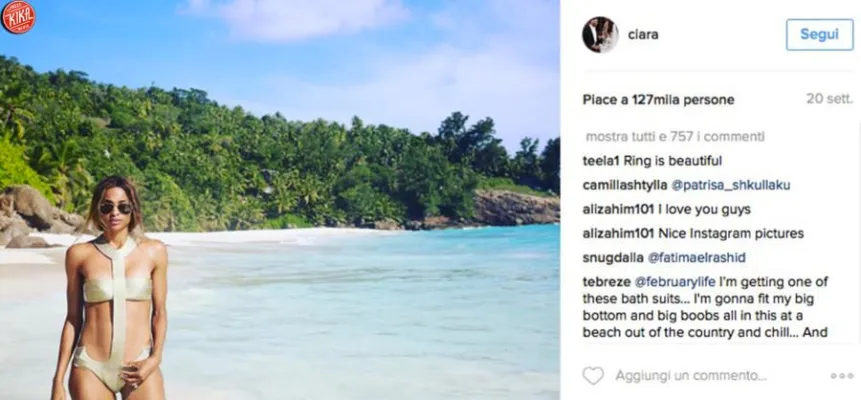Open ciara's profile picture avatar
The image size is (861, 400).
coord(600,34)
